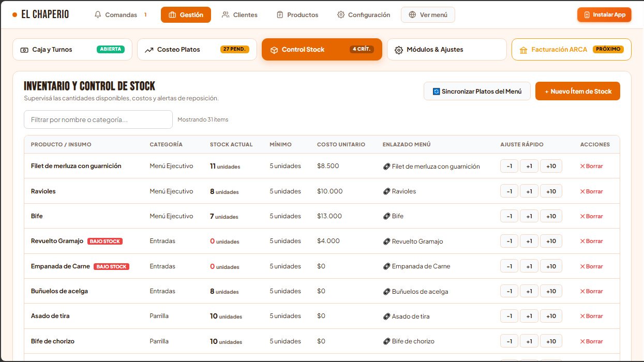Switch to the Costeo Platos tab

pyautogui.click(x=197, y=50)
